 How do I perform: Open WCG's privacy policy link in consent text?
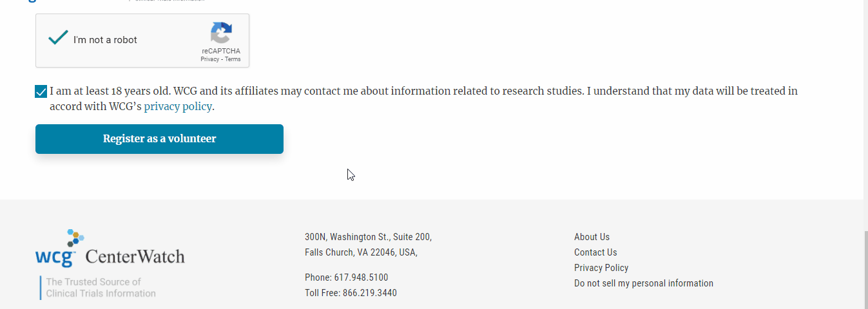[x=178, y=107]
